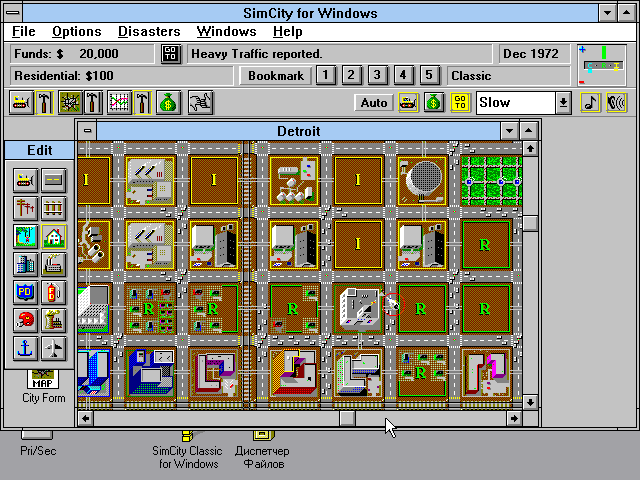Open the Map window from toolbar
640x480 pixels.
(70, 102)
